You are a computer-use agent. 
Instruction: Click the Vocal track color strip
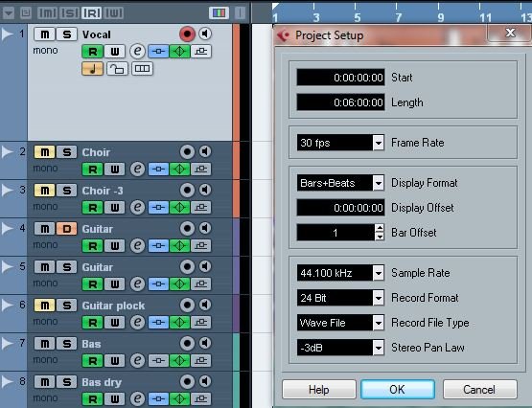click(x=236, y=82)
